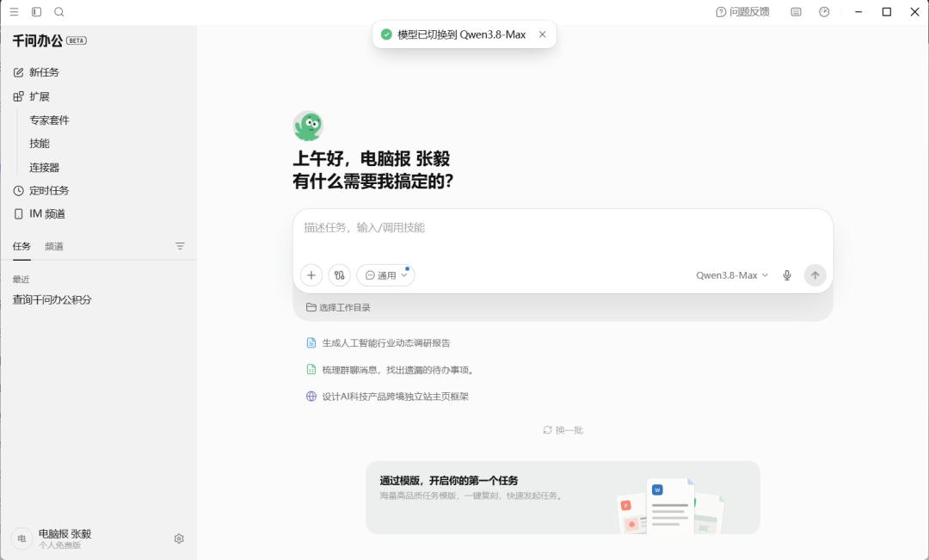
Task: Click the keyboard shortcuts icon
Action: (797, 12)
